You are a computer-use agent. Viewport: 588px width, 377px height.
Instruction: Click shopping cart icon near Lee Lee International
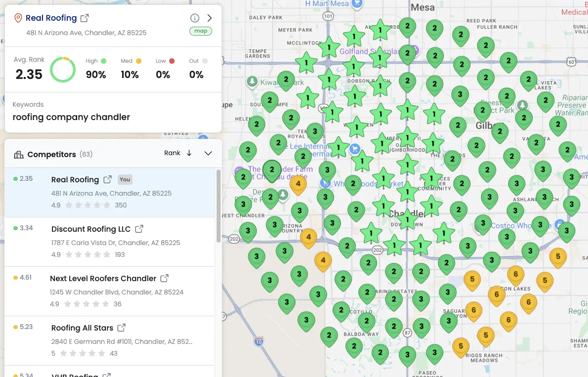pyautogui.click(x=355, y=149)
